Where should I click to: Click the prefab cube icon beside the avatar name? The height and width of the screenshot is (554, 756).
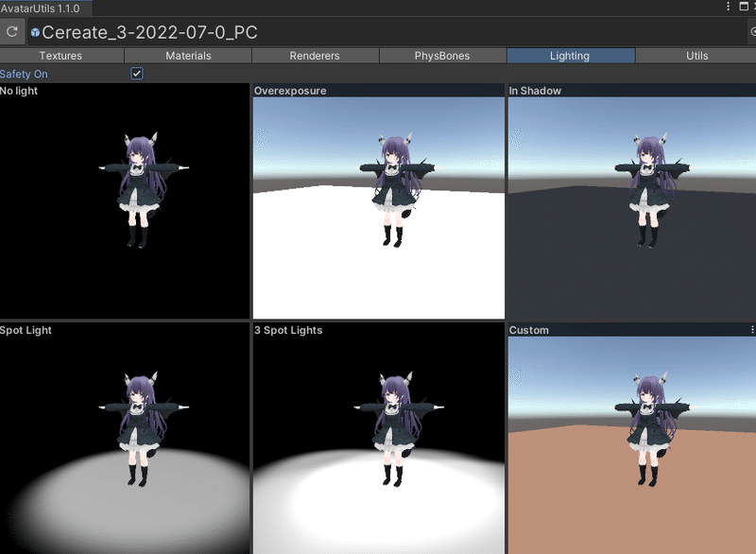[34, 31]
